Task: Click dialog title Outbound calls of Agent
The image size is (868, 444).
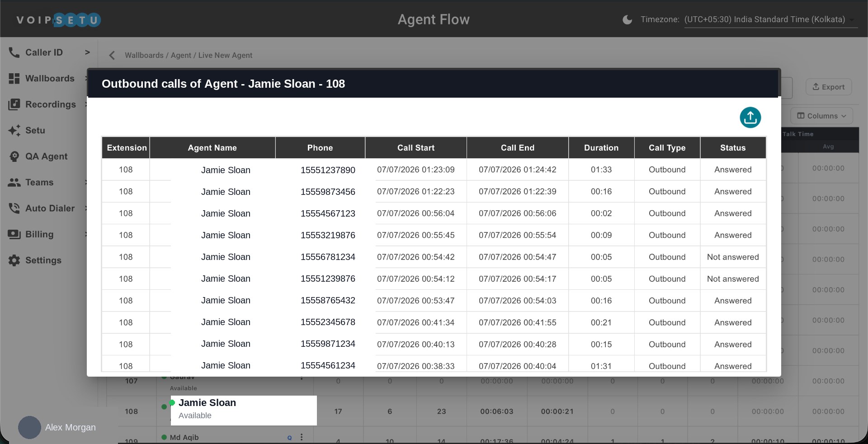Action: 223,84
